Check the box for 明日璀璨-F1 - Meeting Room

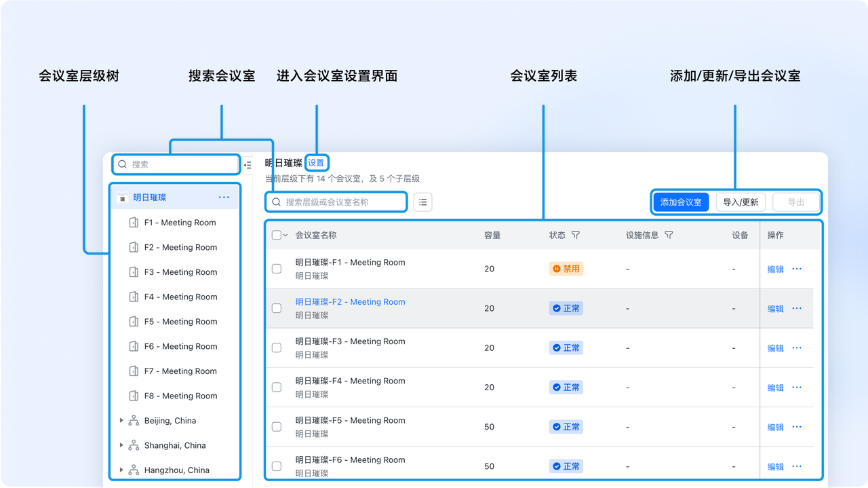click(277, 269)
